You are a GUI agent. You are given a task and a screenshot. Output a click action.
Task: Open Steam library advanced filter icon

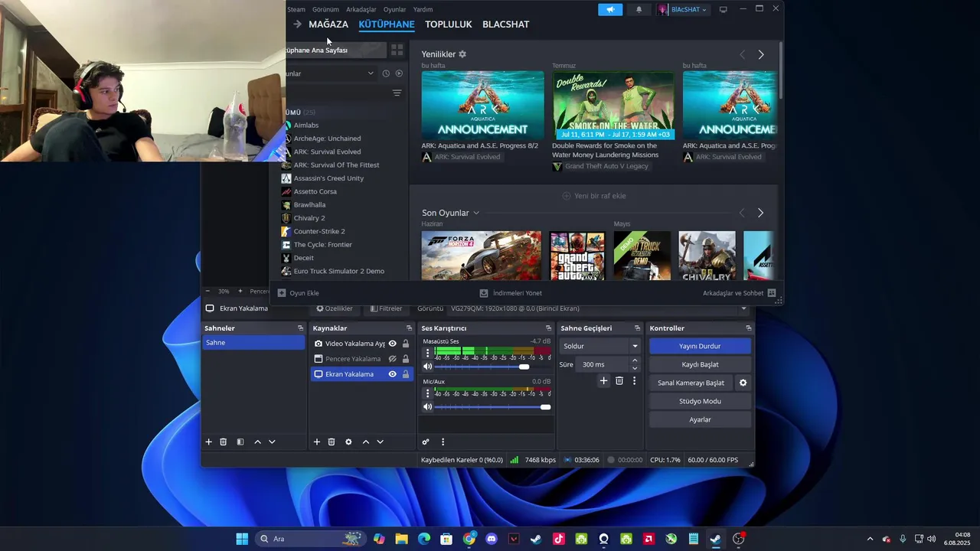(397, 93)
